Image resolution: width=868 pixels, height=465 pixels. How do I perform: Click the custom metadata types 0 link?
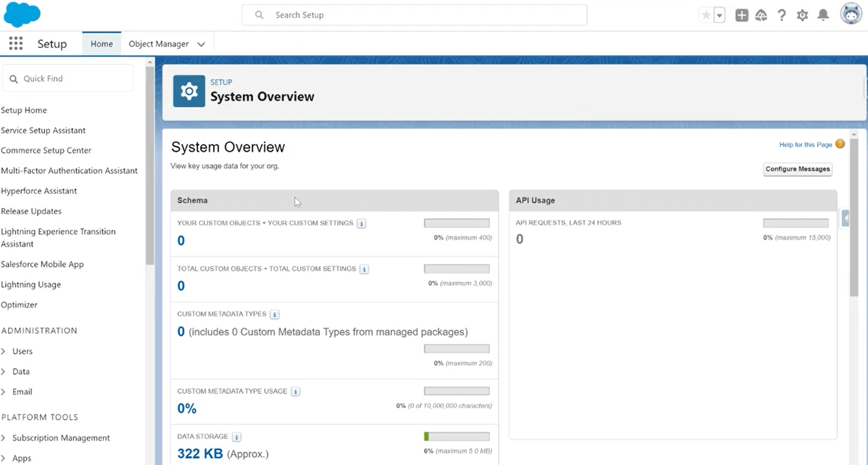pyautogui.click(x=181, y=332)
